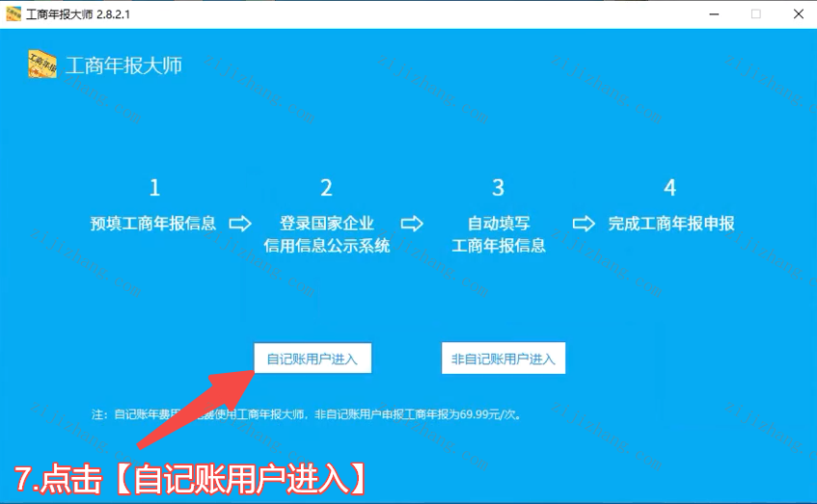Click the arrow before 自动填写 step
This screenshot has width=817, height=504.
click(x=412, y=224)
